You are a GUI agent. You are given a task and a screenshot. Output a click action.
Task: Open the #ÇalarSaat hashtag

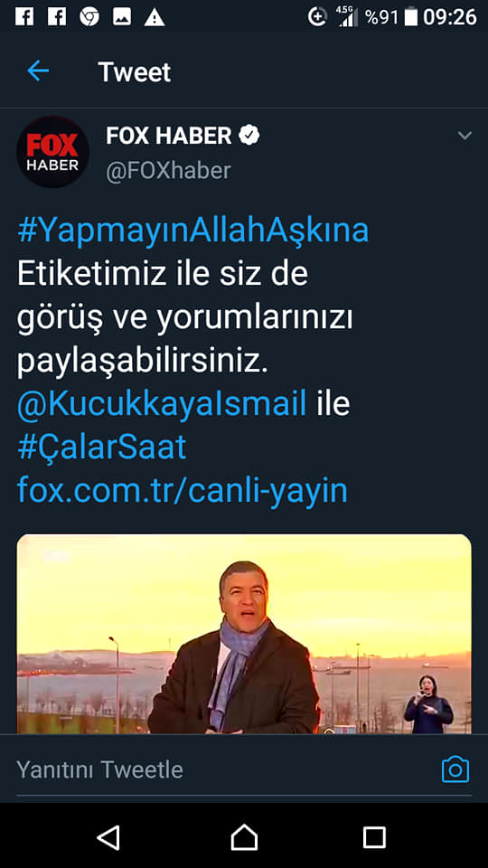(x=102, y=448)
